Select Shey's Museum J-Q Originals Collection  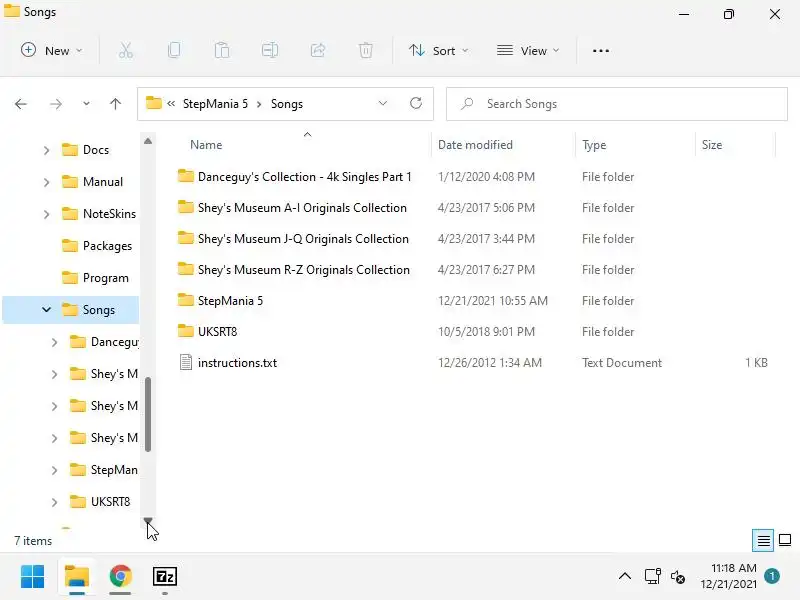303,239
